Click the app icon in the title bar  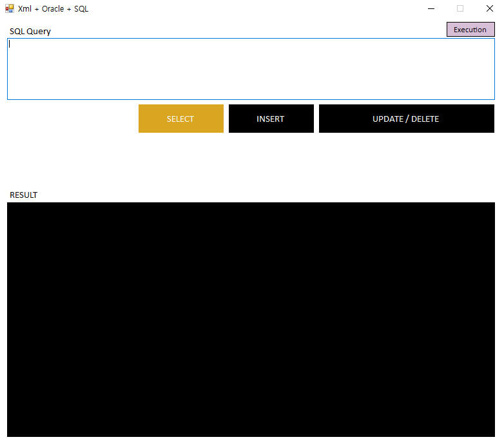coord(10,8)
